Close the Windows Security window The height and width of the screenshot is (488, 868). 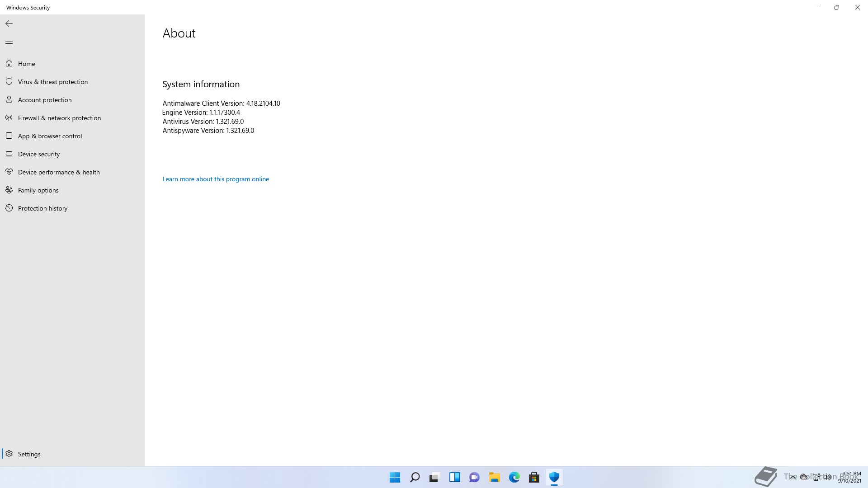pos(858,7)
